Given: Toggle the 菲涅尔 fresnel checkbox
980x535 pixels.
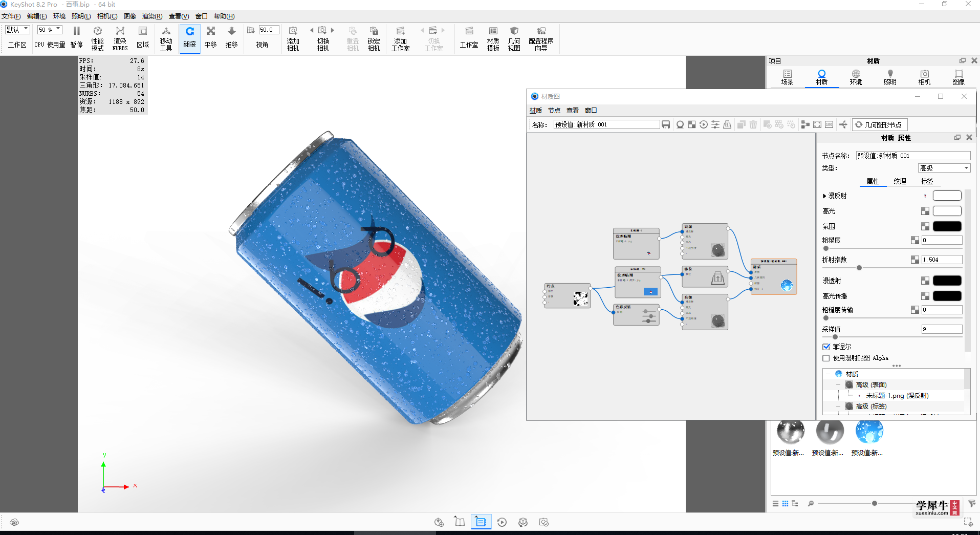Looking at the screenshot, I should [x=826, y=347].
